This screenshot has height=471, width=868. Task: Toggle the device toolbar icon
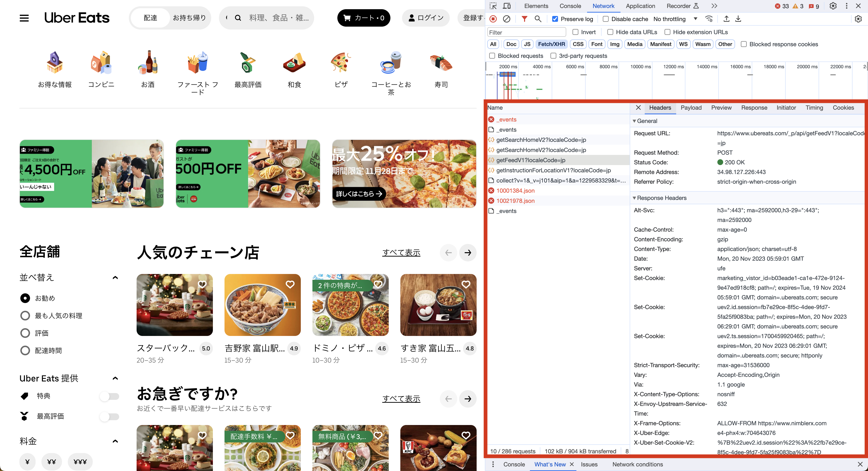tap(507, 6)
